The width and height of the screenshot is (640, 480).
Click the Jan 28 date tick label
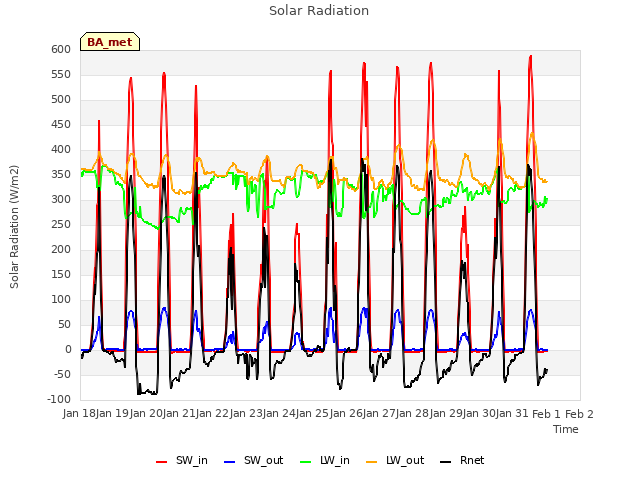pyautogui.click(x=412, y=414)
